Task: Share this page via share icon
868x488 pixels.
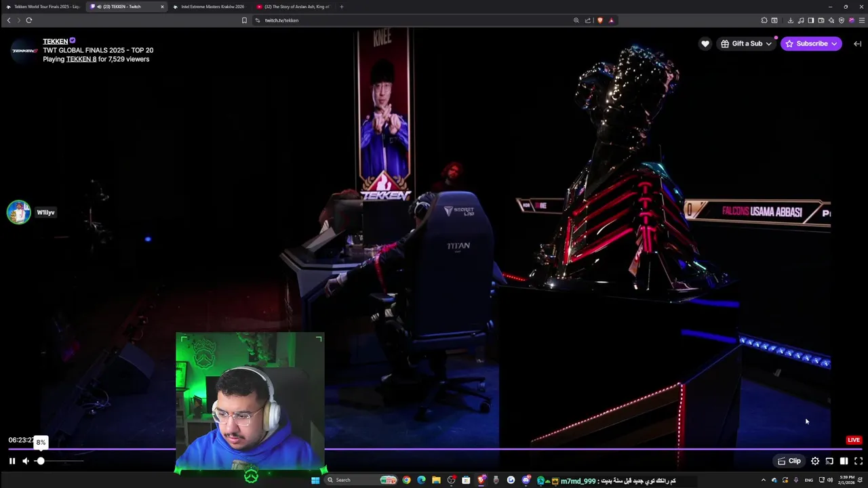Action: (x=588, y=20)
